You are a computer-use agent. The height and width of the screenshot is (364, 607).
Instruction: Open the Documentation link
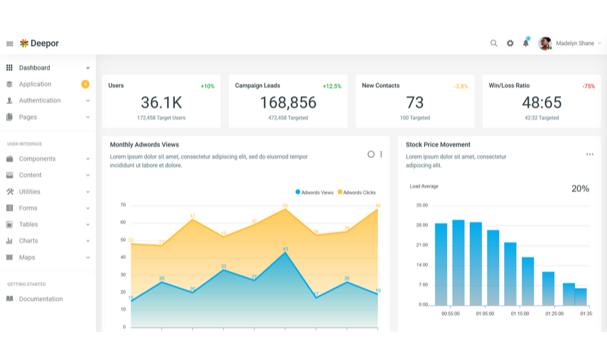[41, 299]
